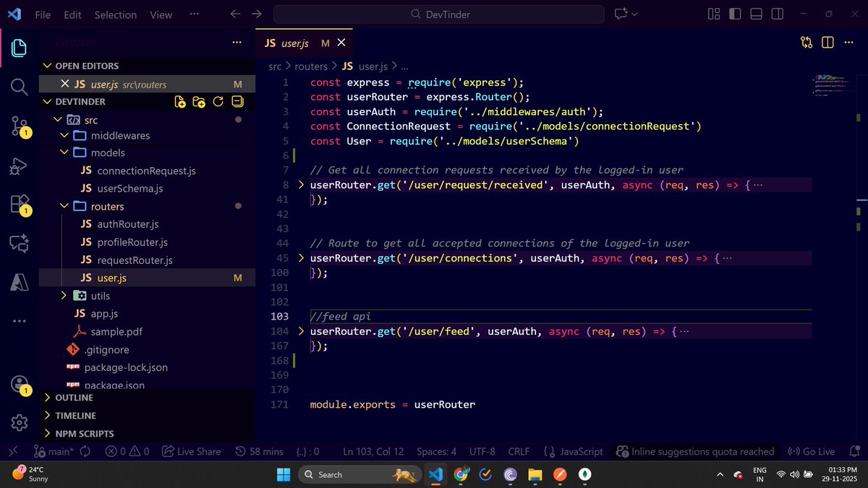The width and height of the screenshot is (868, 488).
Task: Open the Selection menu
Action: click(115, 14)
